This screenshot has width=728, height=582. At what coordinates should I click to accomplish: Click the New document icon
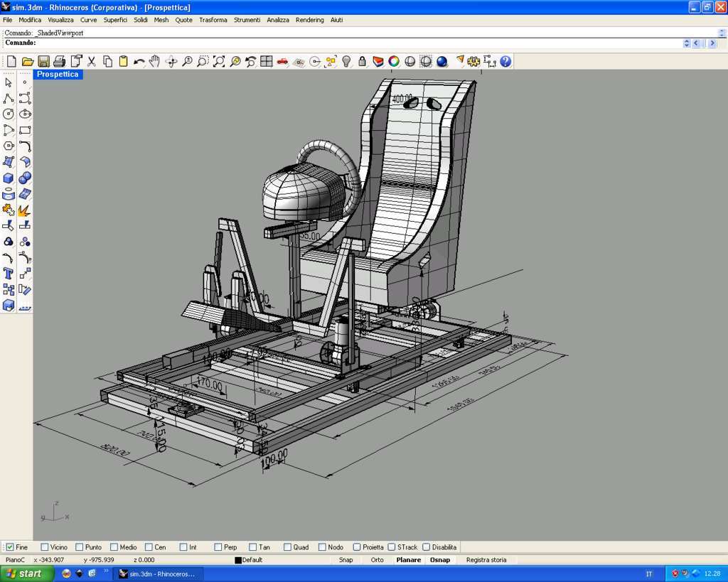coord(11,61)
